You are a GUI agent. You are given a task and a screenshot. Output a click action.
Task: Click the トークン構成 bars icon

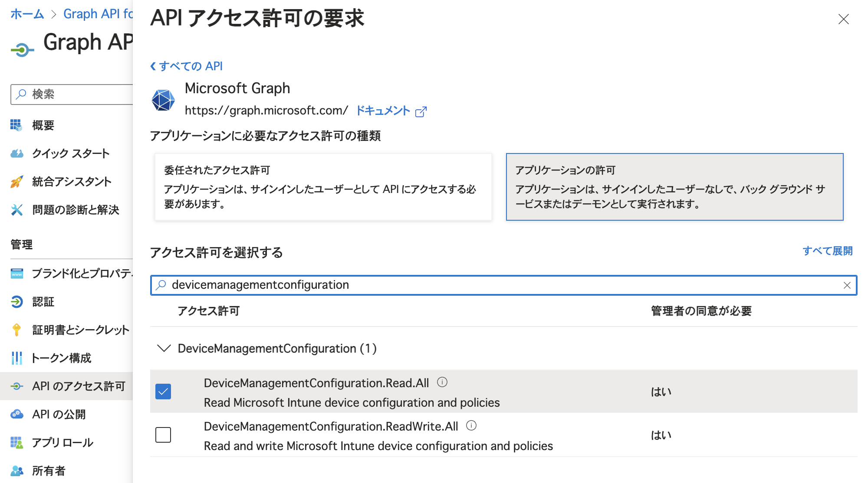click(16, 358)
